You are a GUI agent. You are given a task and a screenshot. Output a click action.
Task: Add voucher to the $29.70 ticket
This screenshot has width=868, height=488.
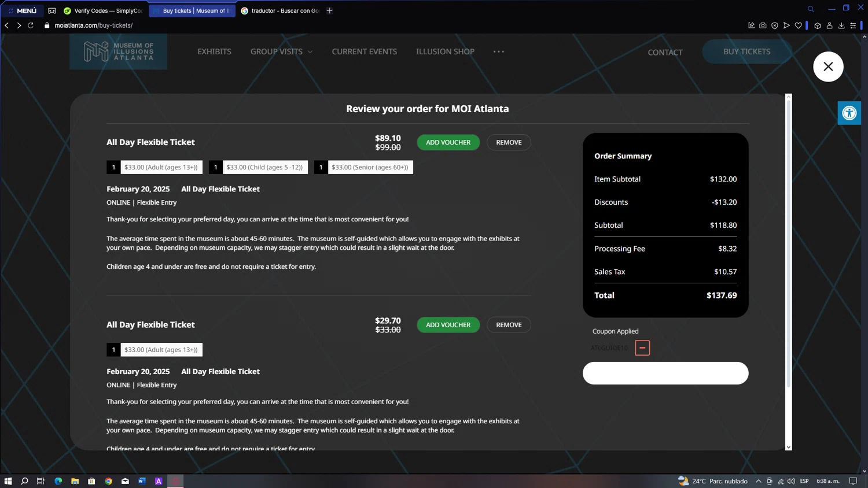click(448, 325)
